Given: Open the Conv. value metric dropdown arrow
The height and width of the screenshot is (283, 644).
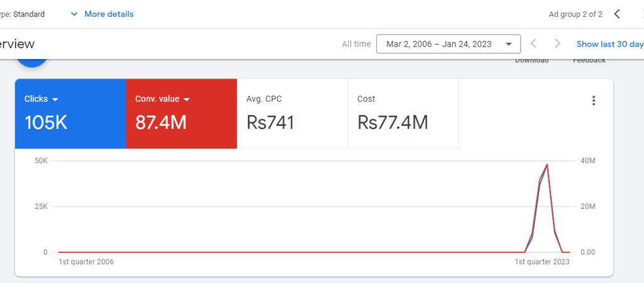Looking at the screenshot, I should point(187,99).
